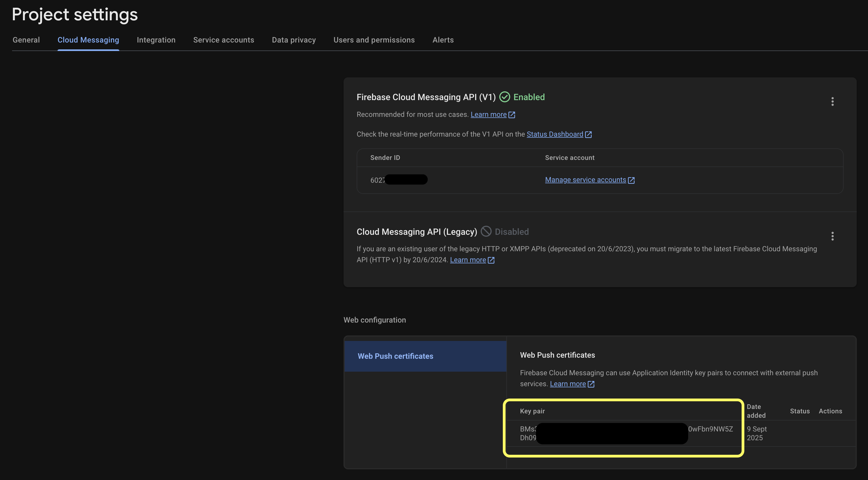Image resolution: width=868 pixels, height=480 pixels.
Task: Go to the Data privacy tab
Action: click(x=294, y=40)
